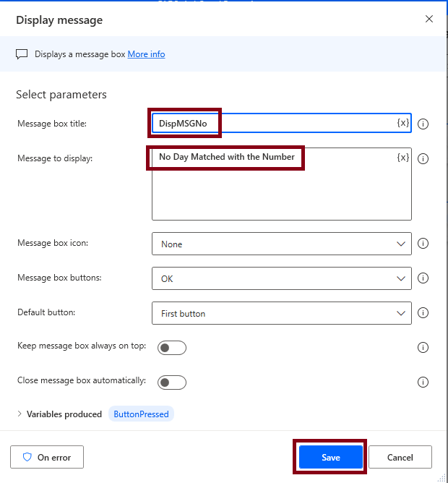The image size is (448, 483).
Task: Click info icon for Default button
Action: [423, 313]
